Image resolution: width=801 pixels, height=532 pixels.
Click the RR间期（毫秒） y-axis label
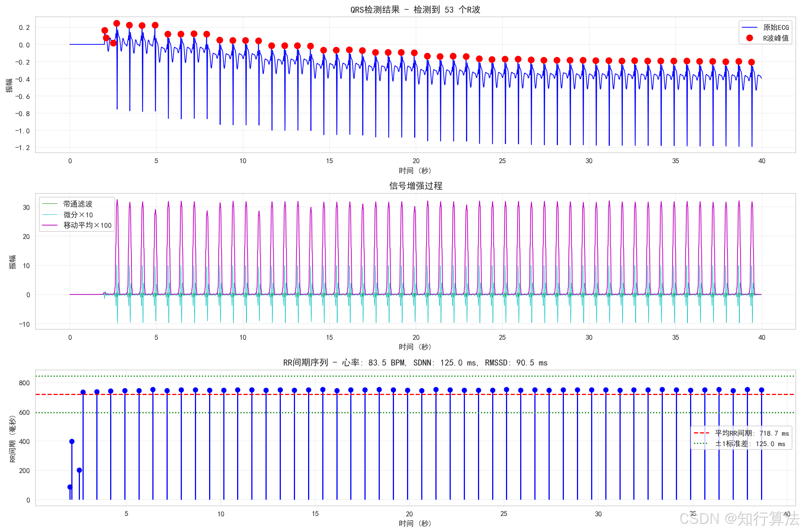click(x=13, y=439)
